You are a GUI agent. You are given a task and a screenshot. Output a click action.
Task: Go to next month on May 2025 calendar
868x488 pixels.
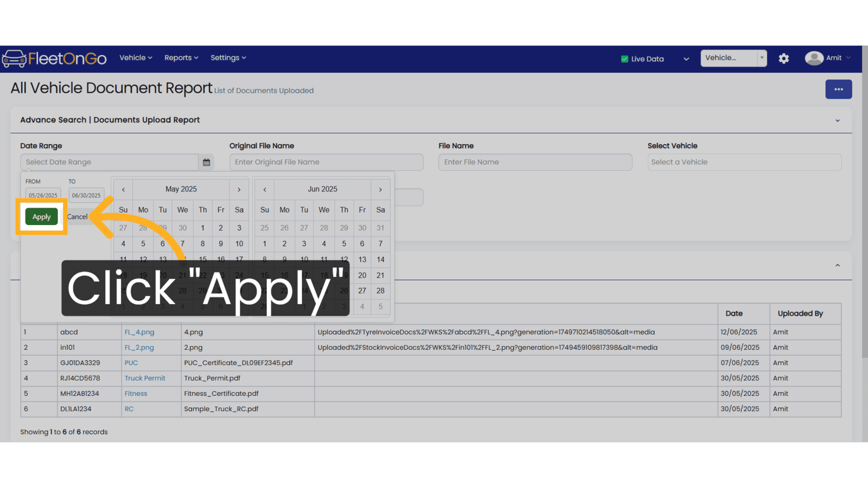pyautogui.click(x=239, y=189)
